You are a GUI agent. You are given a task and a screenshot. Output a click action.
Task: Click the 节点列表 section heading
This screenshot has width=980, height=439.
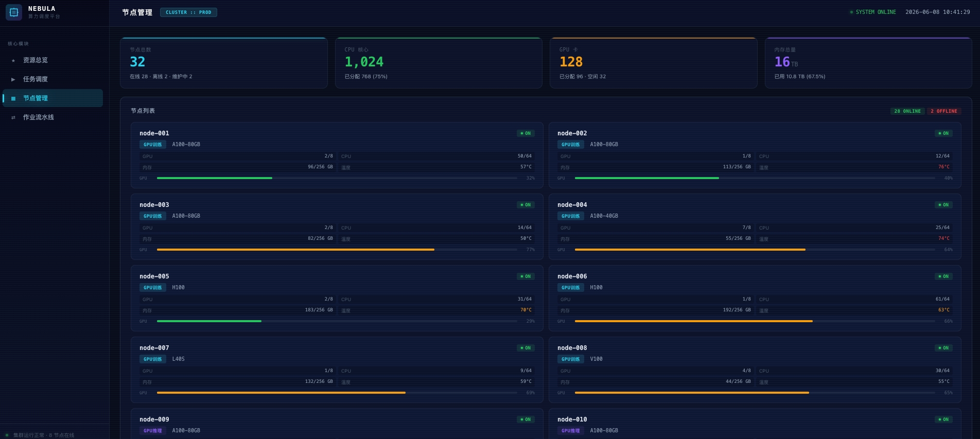point(143,111)
